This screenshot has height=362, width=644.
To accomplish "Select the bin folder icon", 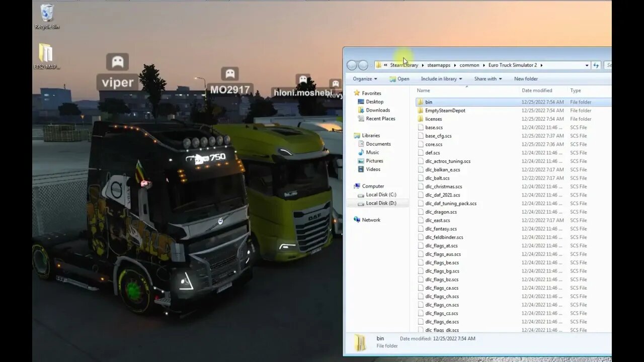I will [x=420, y=102].
